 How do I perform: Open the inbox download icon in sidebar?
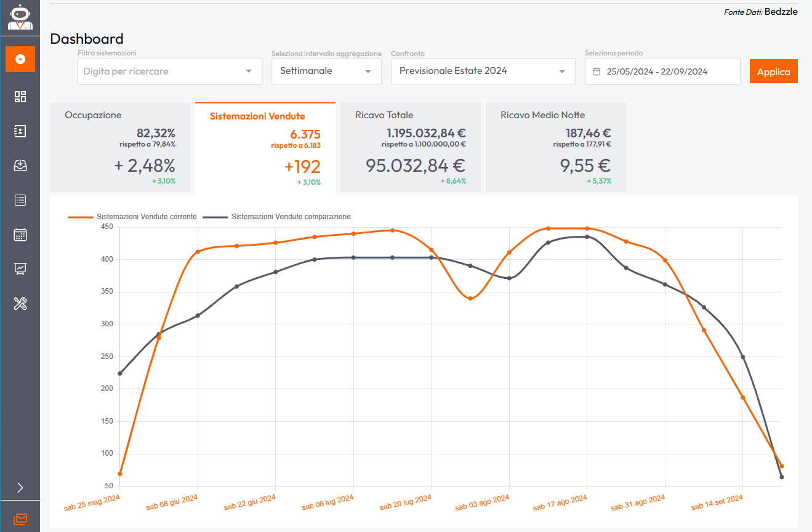20,166
